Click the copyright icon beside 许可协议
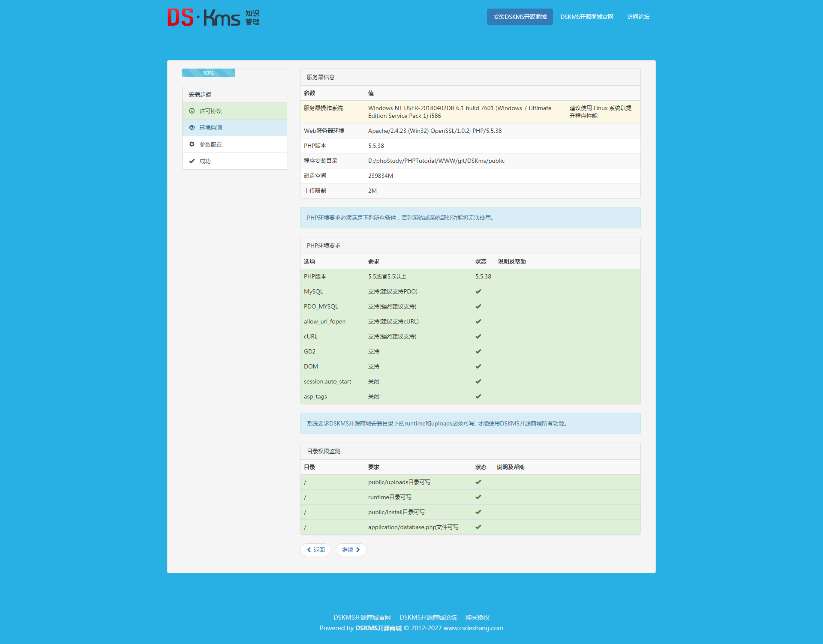The image size is (823, 644). click(x=192, y=111)
